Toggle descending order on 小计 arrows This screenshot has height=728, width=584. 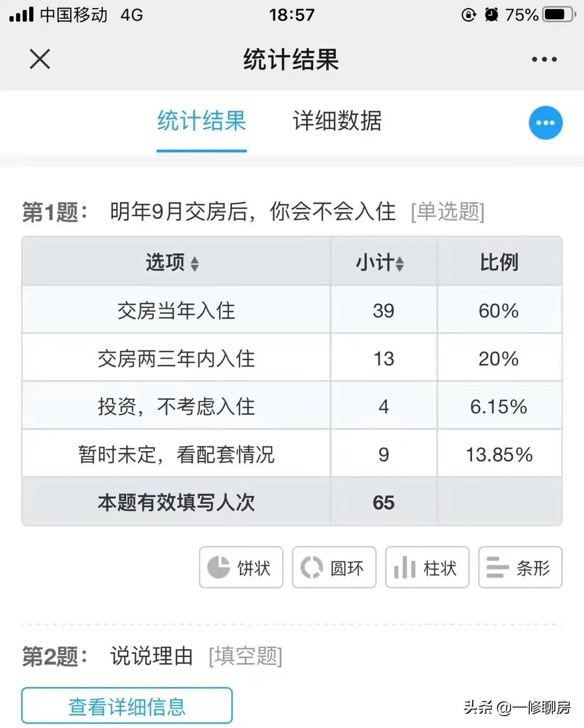[400, 263]
